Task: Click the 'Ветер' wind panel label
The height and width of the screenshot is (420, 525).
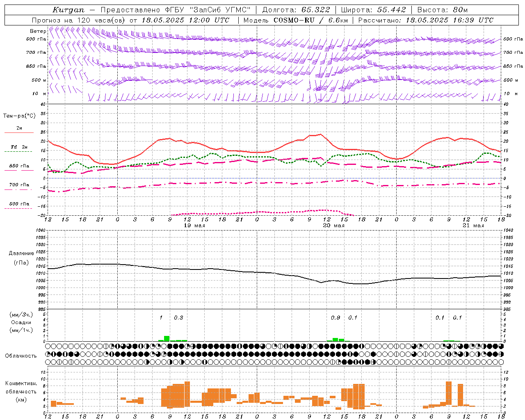Action: [38, 31]
